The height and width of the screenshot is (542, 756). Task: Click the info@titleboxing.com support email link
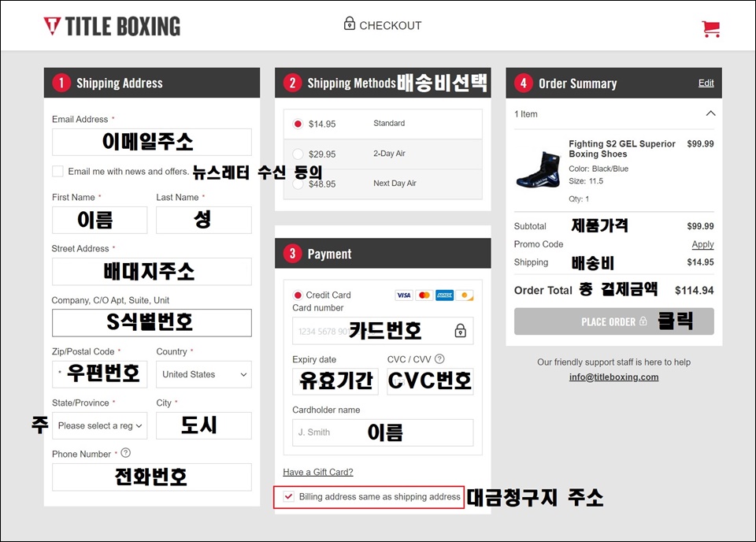613,377
